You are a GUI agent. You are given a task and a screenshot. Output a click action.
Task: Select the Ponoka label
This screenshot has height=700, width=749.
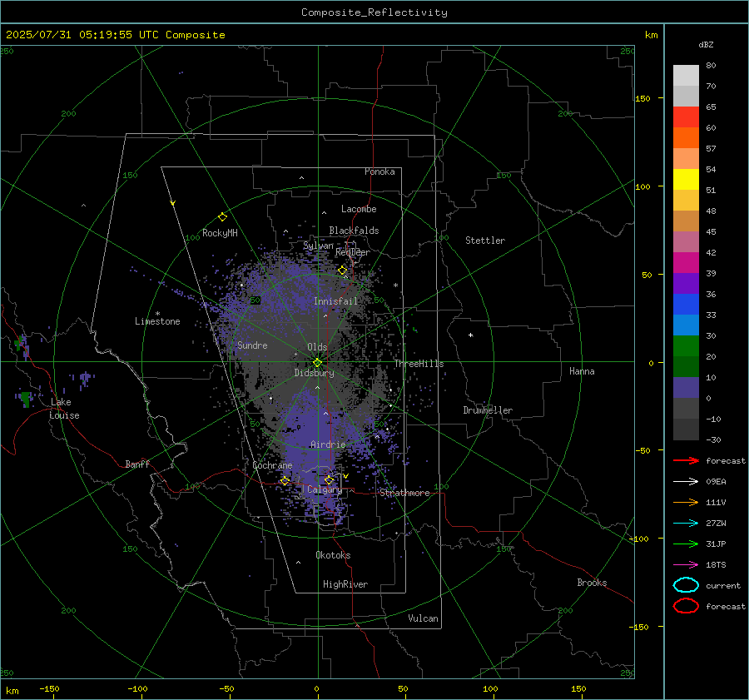(x=379, y=171)
